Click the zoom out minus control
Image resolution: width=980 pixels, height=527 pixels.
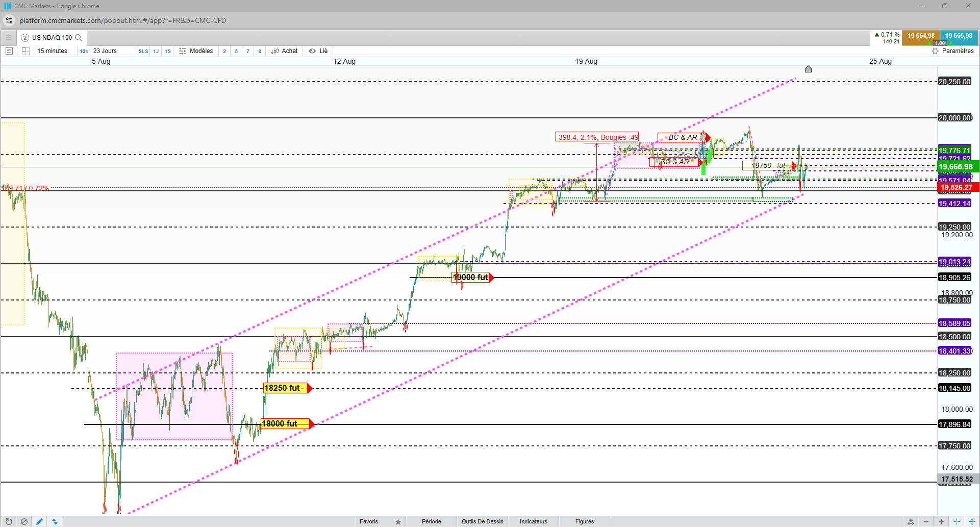(926, 521)
